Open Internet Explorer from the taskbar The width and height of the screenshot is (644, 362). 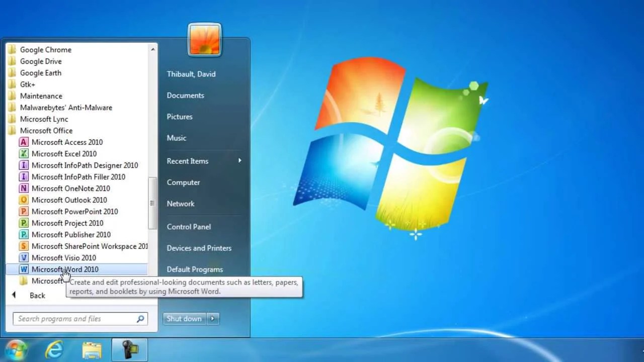[55, 349]
